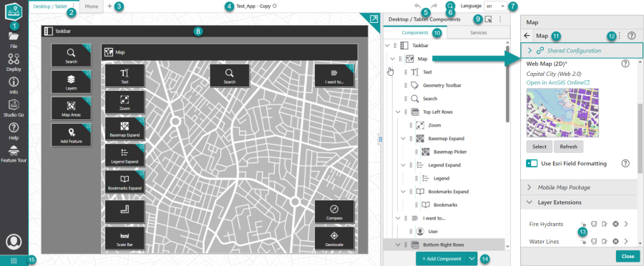
Task: Switch to the Desktop / Tablet tab
Action: pos(50,6)
